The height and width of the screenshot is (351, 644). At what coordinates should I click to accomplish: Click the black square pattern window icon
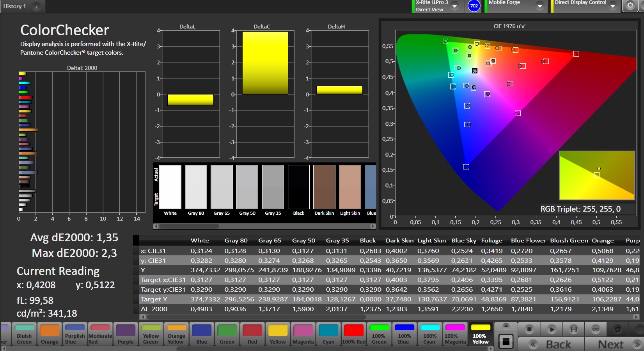[506, 342]
